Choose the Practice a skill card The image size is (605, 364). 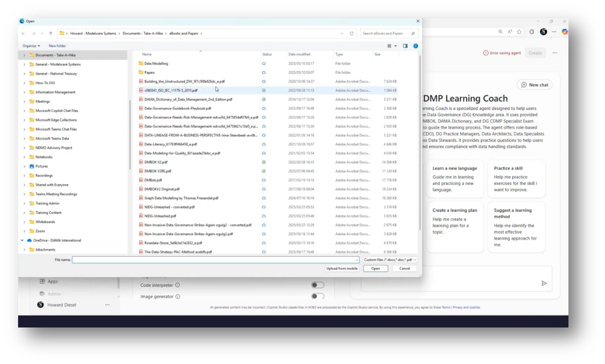[x=516, y=179]
